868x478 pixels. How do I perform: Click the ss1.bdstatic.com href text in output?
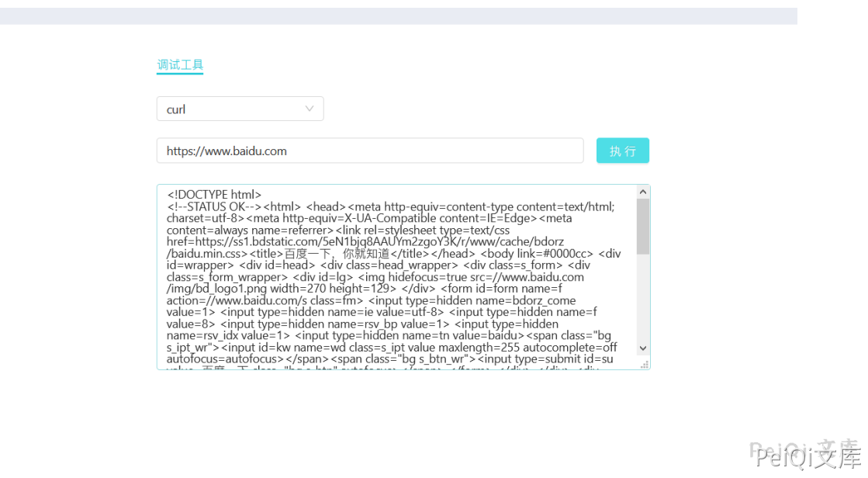point(268,242)
